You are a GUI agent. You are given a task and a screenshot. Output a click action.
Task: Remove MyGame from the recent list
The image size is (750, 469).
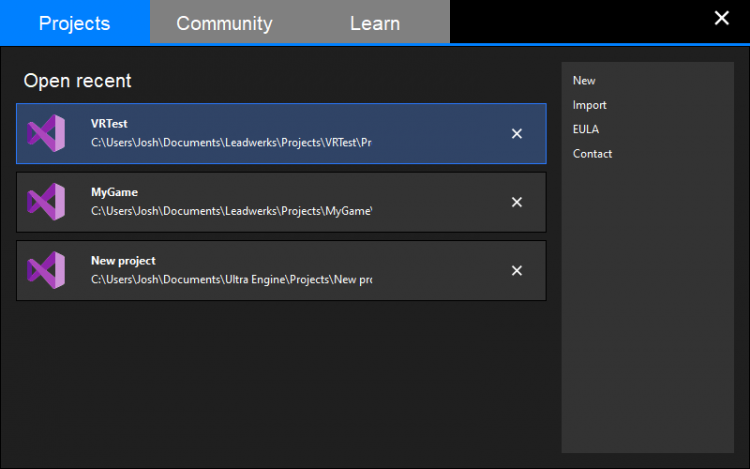(x=517, y=202)
